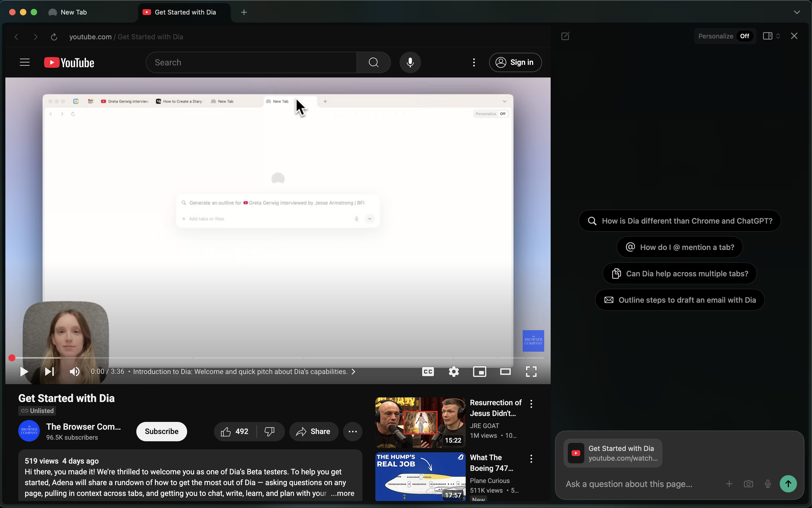This screenshot has width=812, height=508.
Task: Click the Browser Company watermark in video
Action: coord(533,341)
